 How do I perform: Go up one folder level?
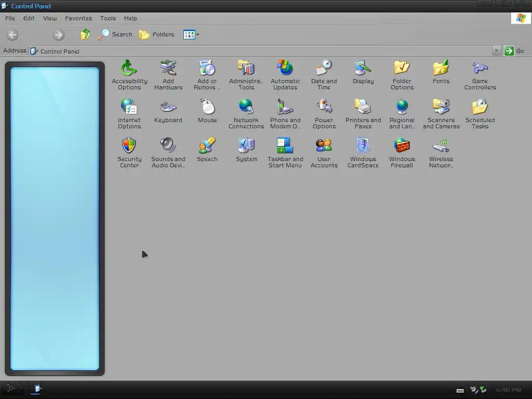tap(85, 34)
